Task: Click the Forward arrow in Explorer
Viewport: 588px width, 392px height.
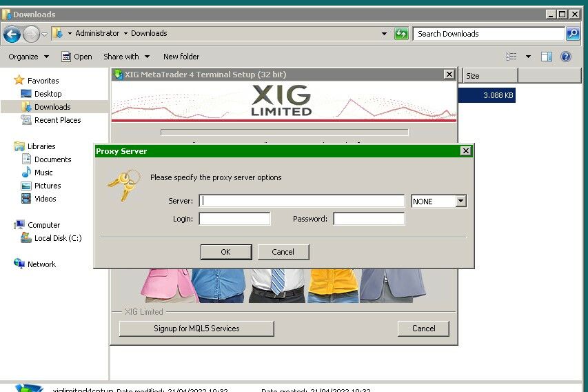Action: click(x=32, y=35)
